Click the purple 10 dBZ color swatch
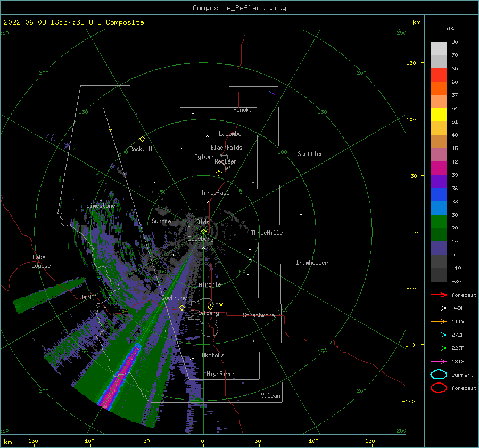479x448 pixels. (x=439, y=248)
